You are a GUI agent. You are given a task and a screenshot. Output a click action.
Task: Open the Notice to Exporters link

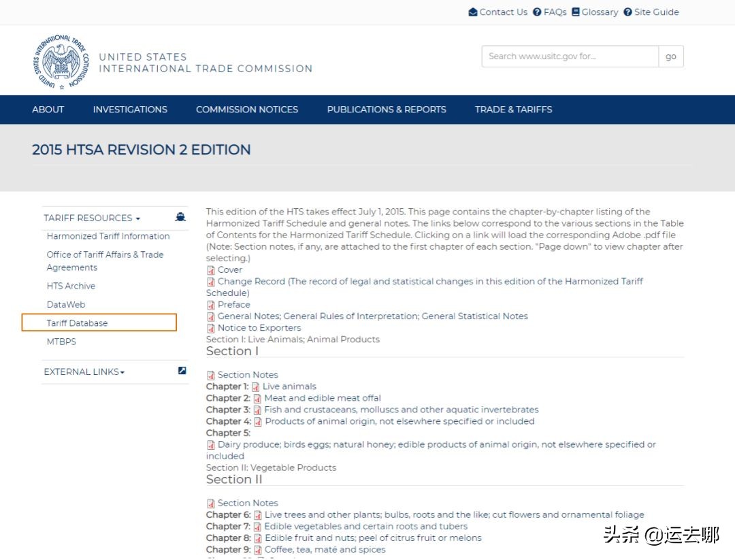click(259, 328)
